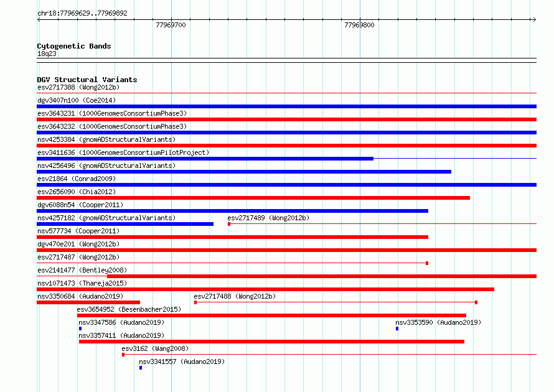This screenshot has height=392, width=554.
Task: Select the blue nsv4257182 variant bar
Action: 125,224
